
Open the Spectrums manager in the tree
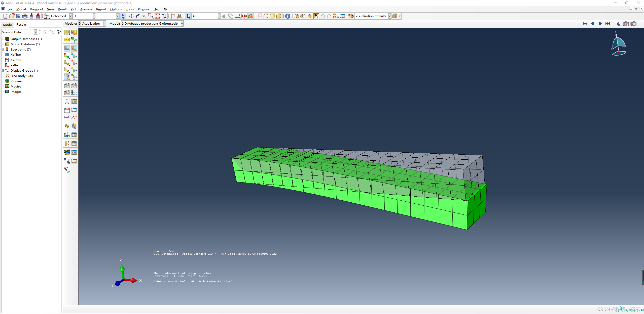(20, 49)
